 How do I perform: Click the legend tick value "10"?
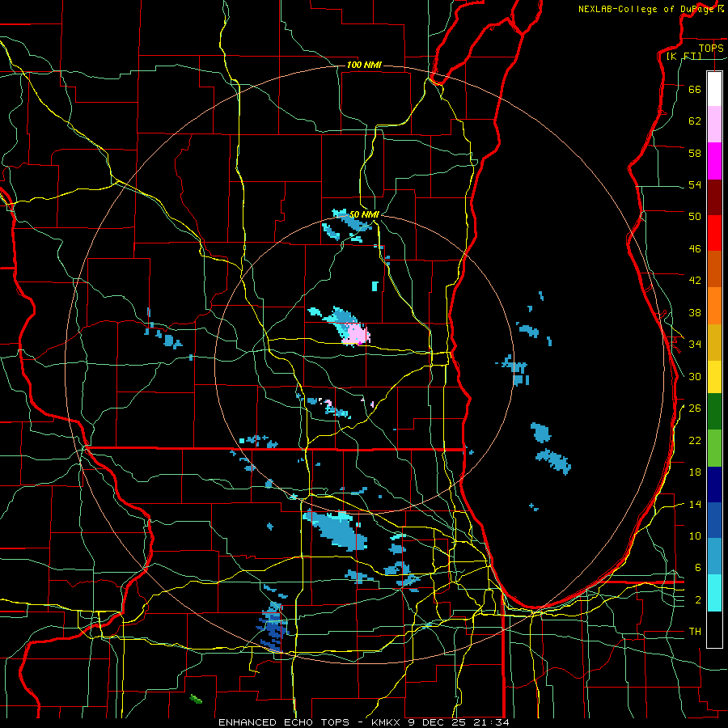(695, 536)
